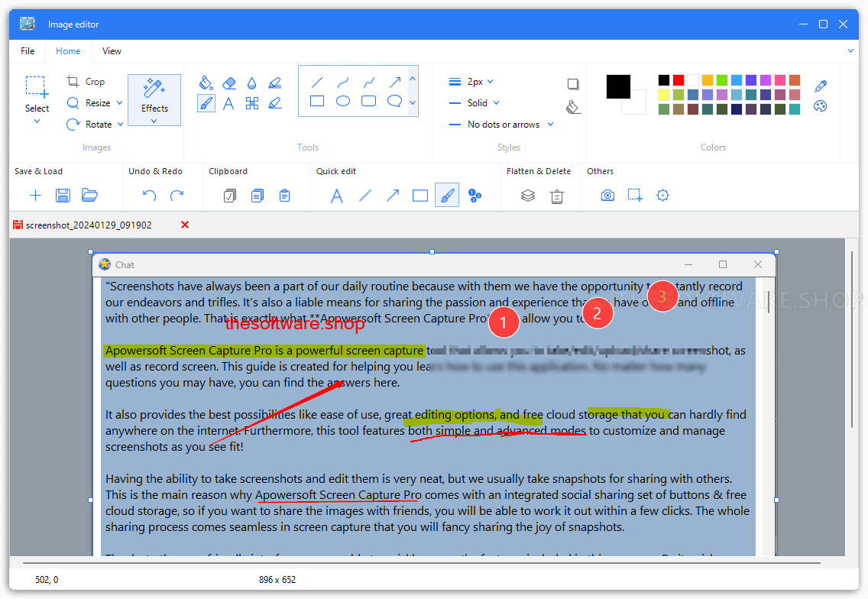Switch to the Home ribbon tab

point(68,51)
